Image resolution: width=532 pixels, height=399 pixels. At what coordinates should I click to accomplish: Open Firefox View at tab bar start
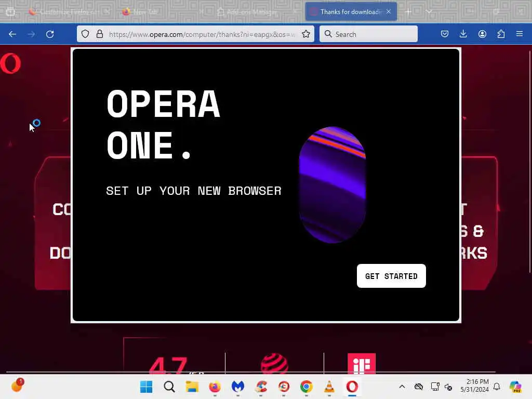(10, 11)
